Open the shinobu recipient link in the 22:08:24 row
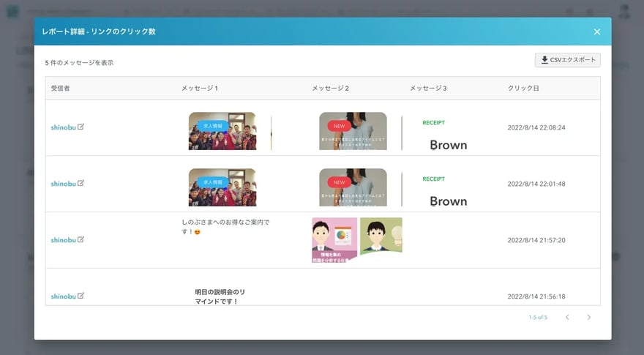This screenshot has width=644, height=355. 63,127
